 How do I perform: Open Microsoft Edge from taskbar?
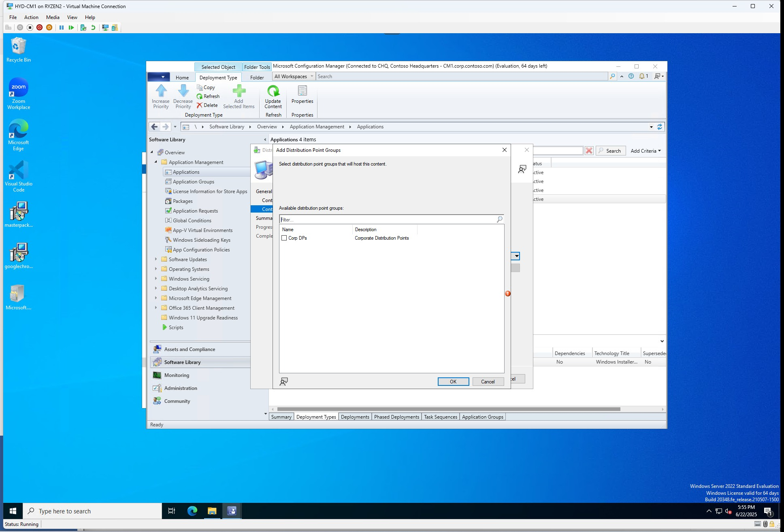(x=192, y=511)
